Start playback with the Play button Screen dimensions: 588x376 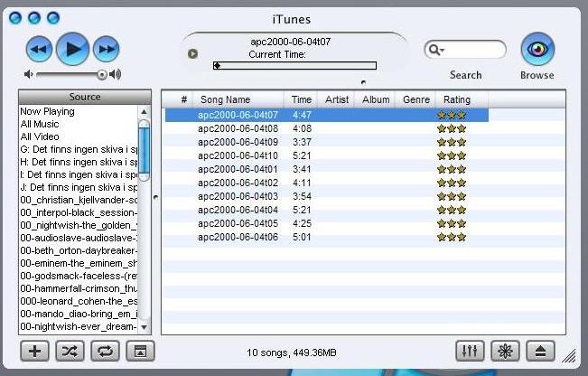(x=73, y=49)
